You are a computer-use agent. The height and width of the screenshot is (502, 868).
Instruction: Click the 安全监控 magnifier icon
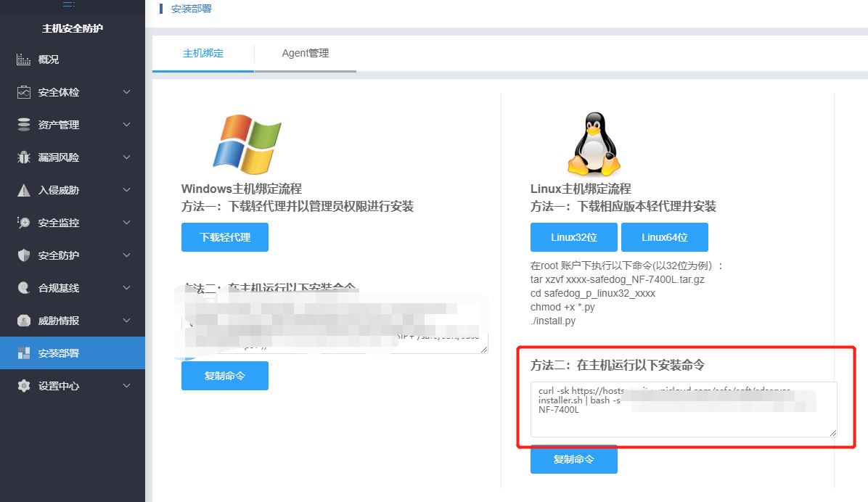[x=24, y=223]
